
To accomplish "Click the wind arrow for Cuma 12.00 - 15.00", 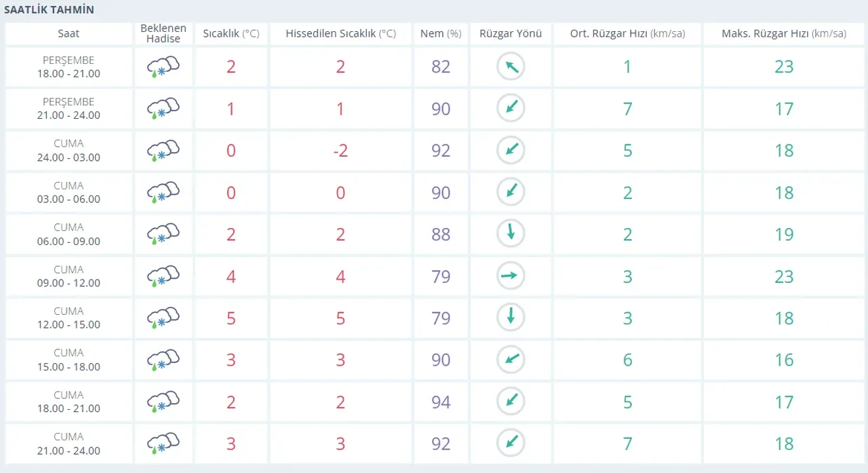I will coord(511,318).
